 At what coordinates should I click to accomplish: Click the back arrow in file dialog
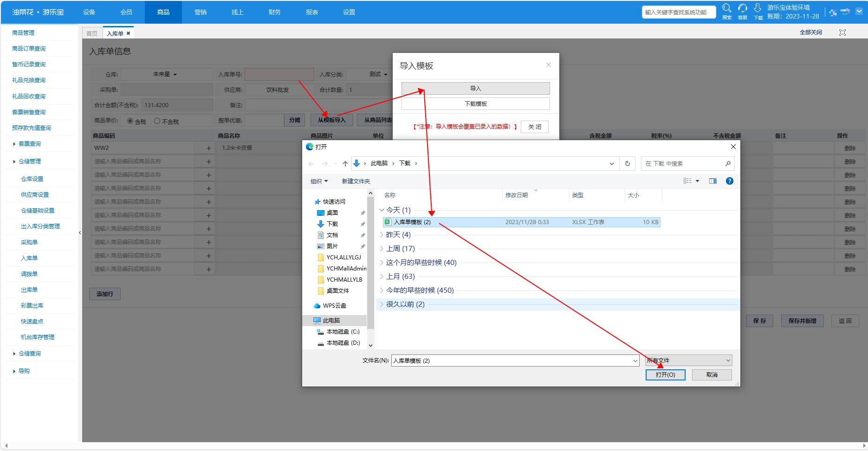pos(311,163)
